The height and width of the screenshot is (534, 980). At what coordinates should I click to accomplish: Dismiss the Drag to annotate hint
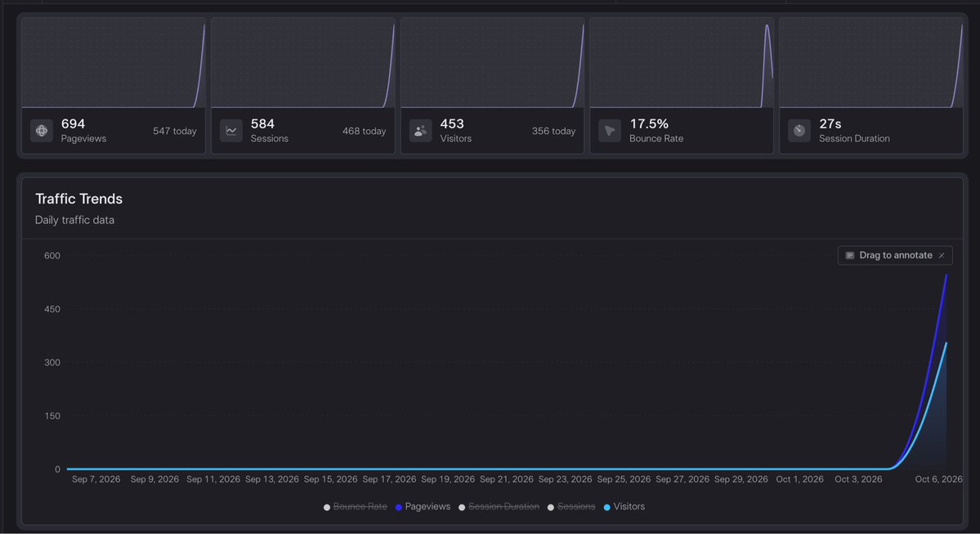coord(942,255)
